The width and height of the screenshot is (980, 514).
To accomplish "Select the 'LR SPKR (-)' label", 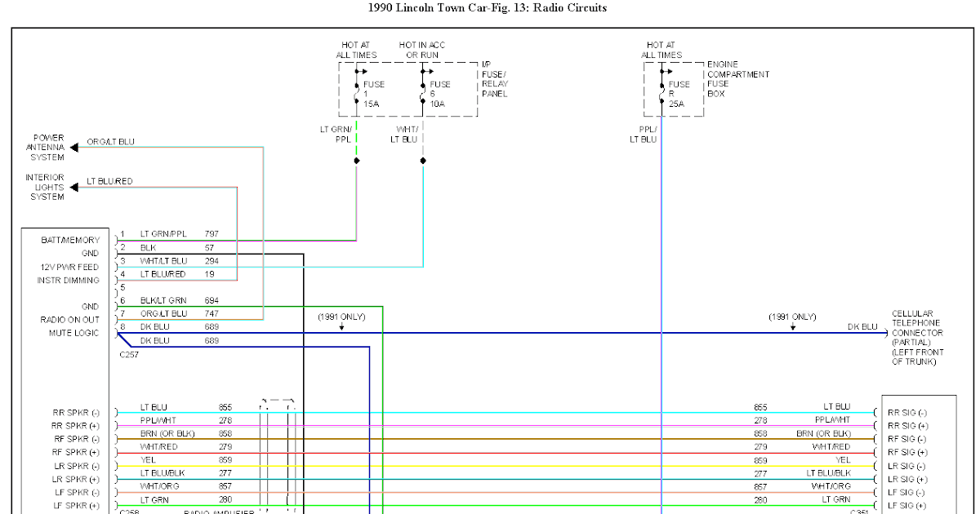I will 75,466.
